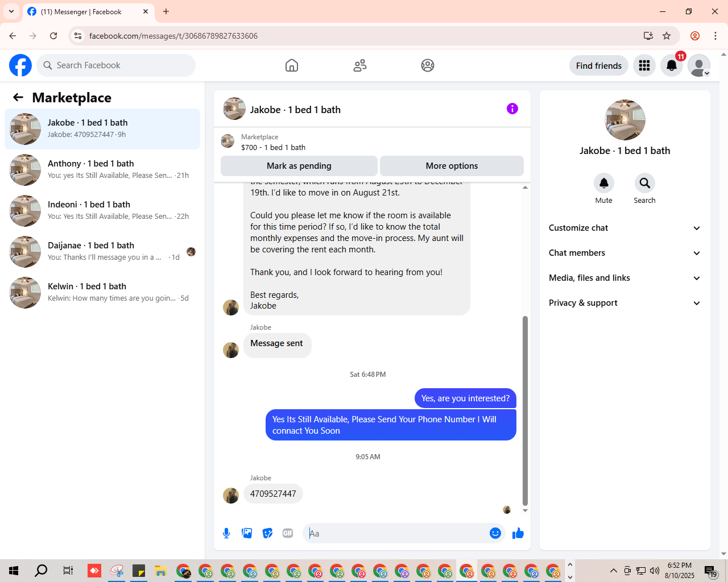Open the Friends icon in top navigation
The width and height of the screenshot is (728, 582).
click(360, 65)
